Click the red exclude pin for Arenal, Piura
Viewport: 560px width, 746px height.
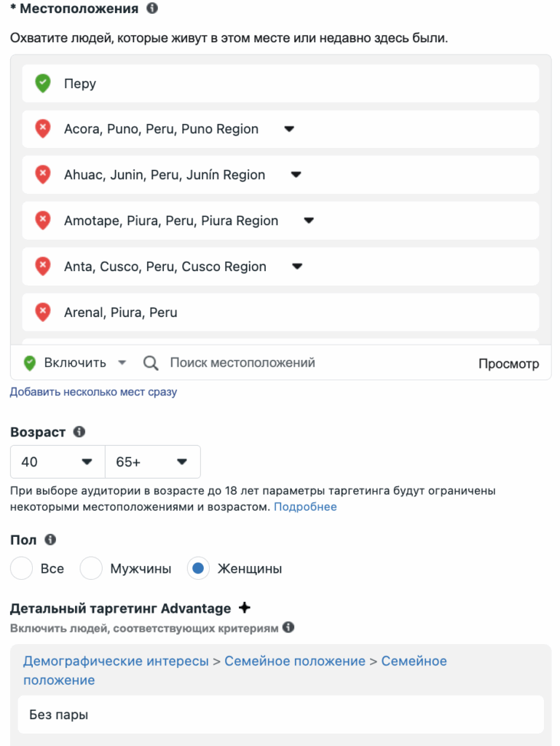[43, 312]
